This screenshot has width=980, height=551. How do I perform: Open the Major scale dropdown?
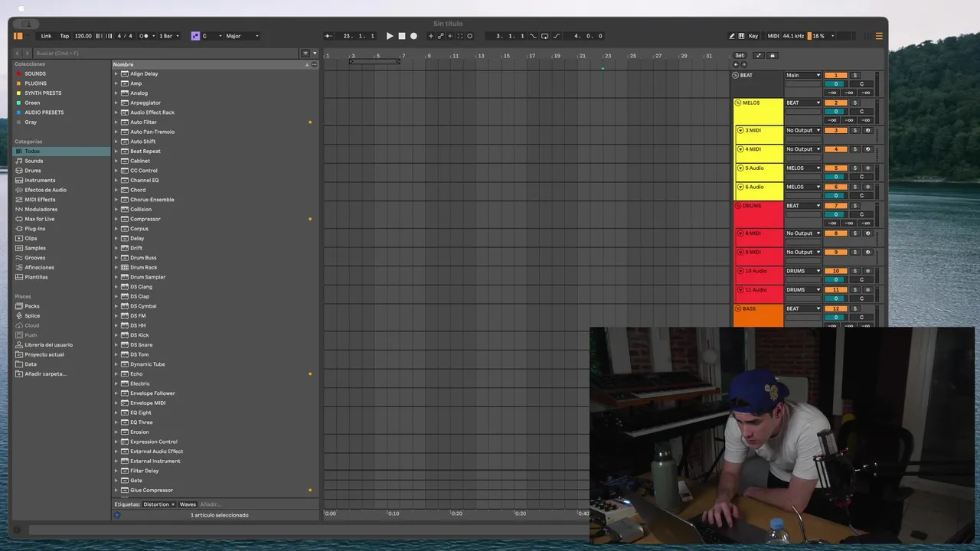pyautogui.click(x=242, y=36)
